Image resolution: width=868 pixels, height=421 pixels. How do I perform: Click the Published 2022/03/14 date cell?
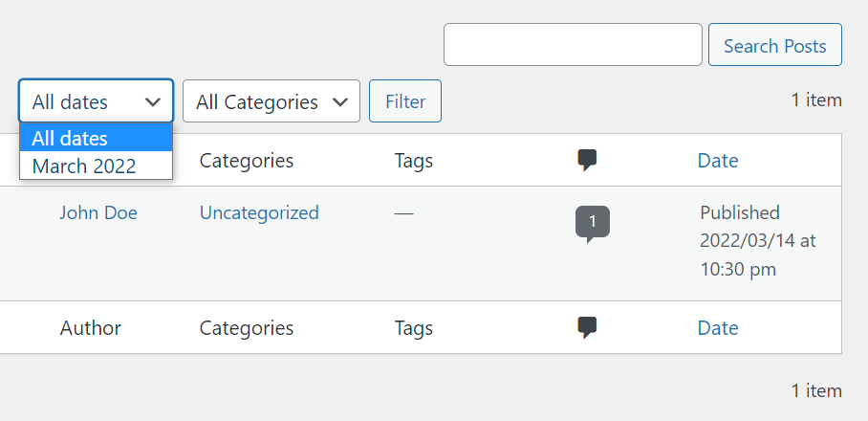[758, 241]
